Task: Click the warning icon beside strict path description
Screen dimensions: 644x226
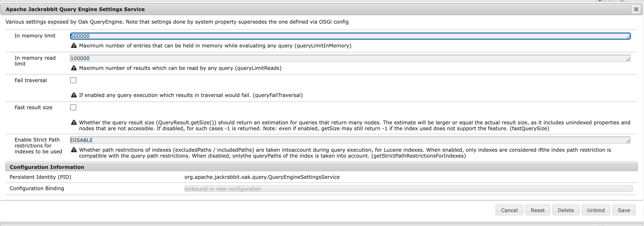Action: [x=74, y=150]
